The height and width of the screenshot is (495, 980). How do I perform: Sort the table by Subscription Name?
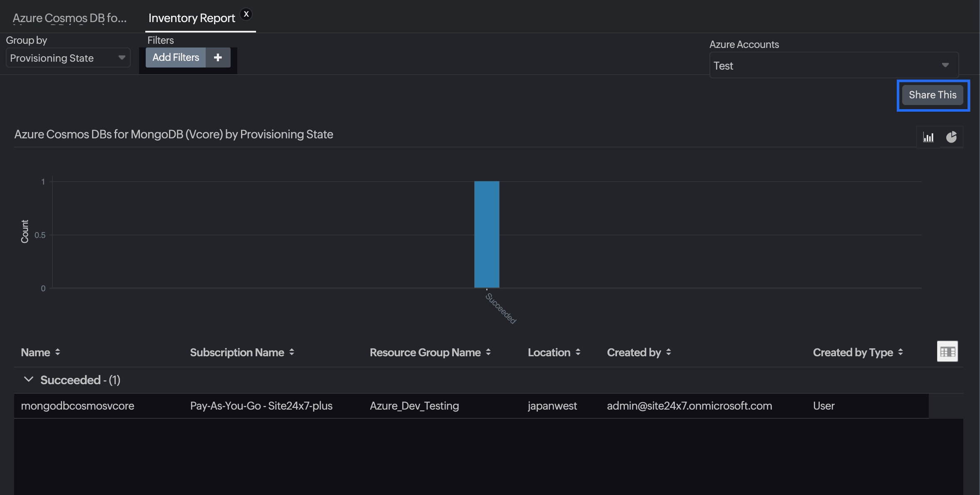291,352
